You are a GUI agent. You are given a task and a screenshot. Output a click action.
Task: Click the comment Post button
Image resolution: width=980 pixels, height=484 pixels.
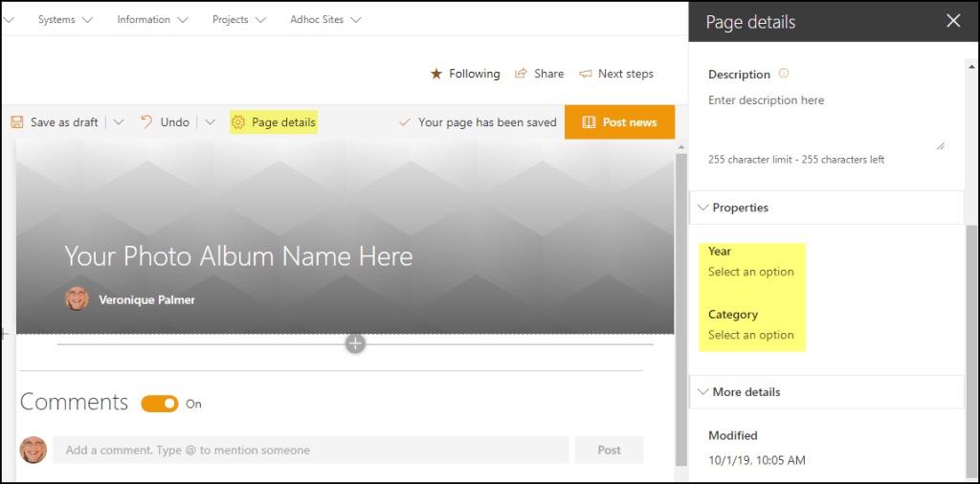tap(609, 450)
